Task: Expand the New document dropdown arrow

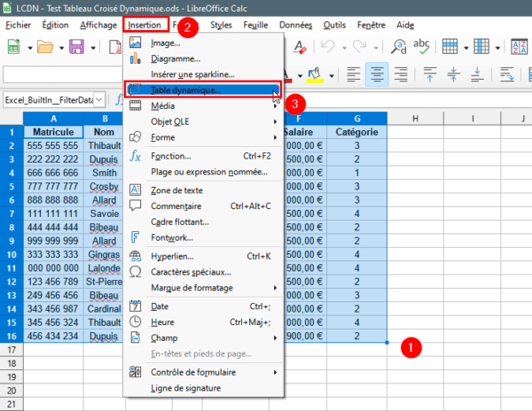Action: coord(30,48)
